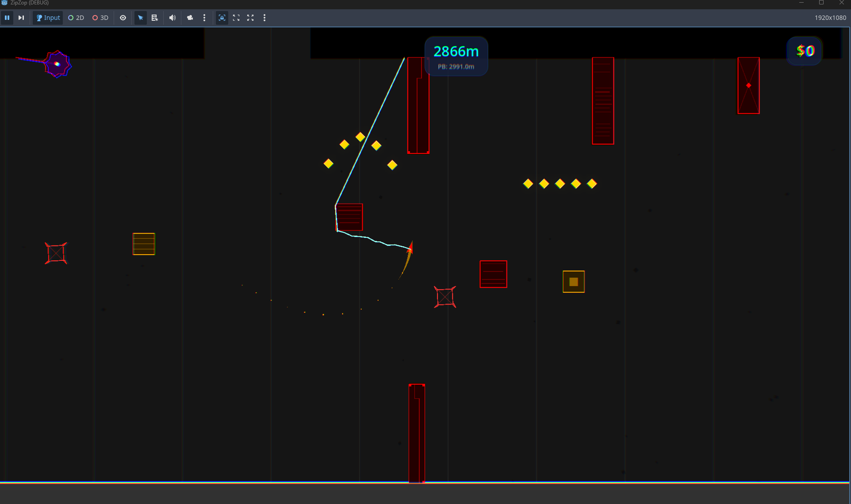Image resolution: width=851 pixels, height=504 pixels.
Task: Switch to 2D selection mode
Action: 76,18
